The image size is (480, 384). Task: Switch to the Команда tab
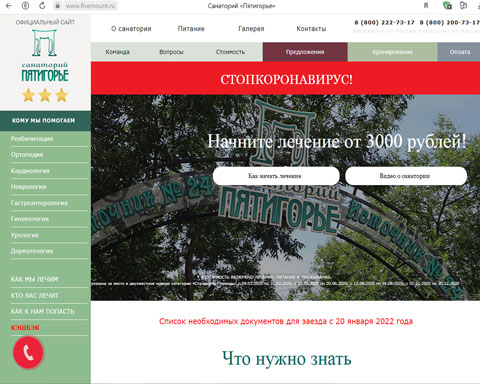click(117, 52)
